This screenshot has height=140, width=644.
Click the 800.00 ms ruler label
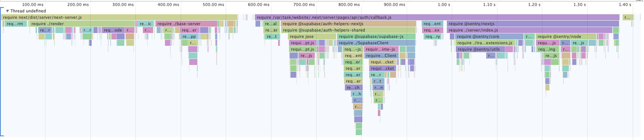click(349, 5)
